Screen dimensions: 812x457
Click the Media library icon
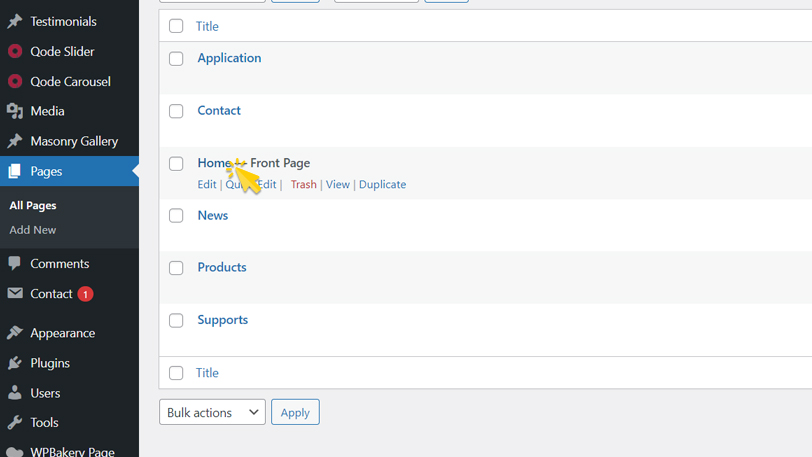pos(15,111)
